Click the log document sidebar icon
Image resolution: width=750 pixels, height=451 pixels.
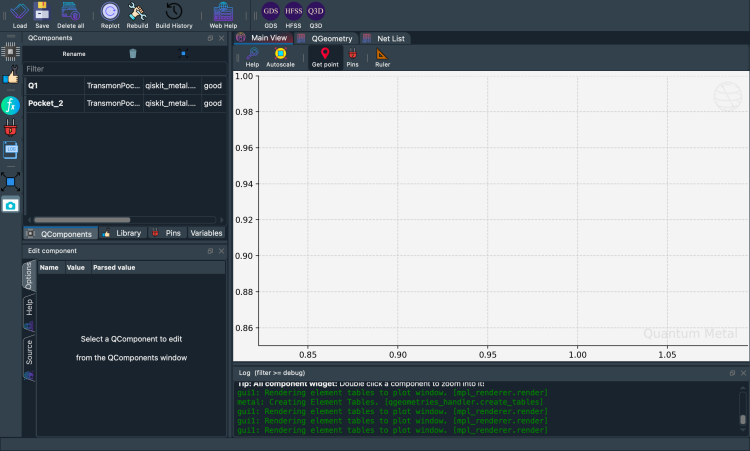[11, 150]
